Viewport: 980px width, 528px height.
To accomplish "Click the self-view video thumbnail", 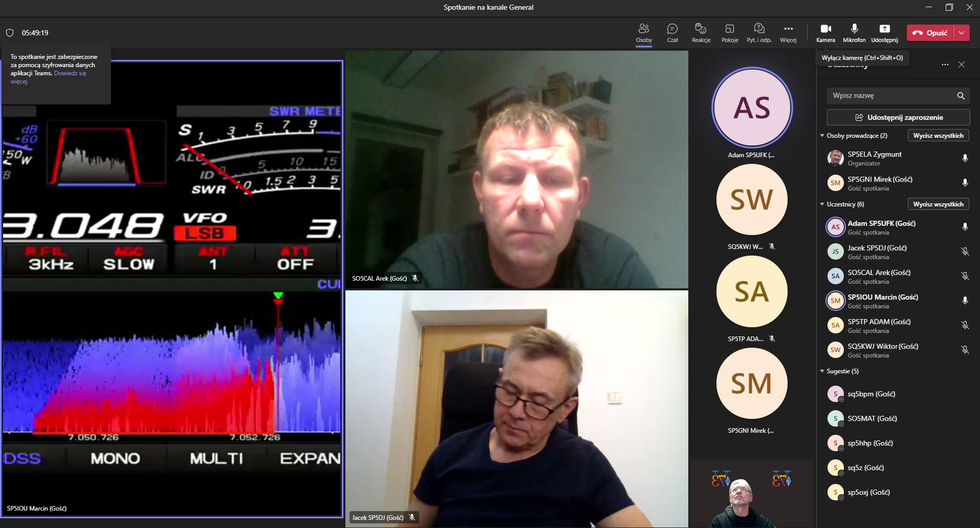I will 752,494.
